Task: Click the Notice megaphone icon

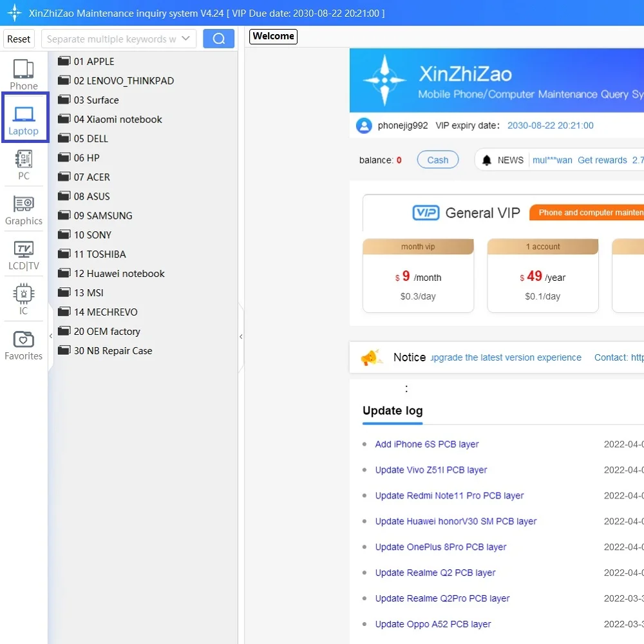Action: (x=371, y=357)
